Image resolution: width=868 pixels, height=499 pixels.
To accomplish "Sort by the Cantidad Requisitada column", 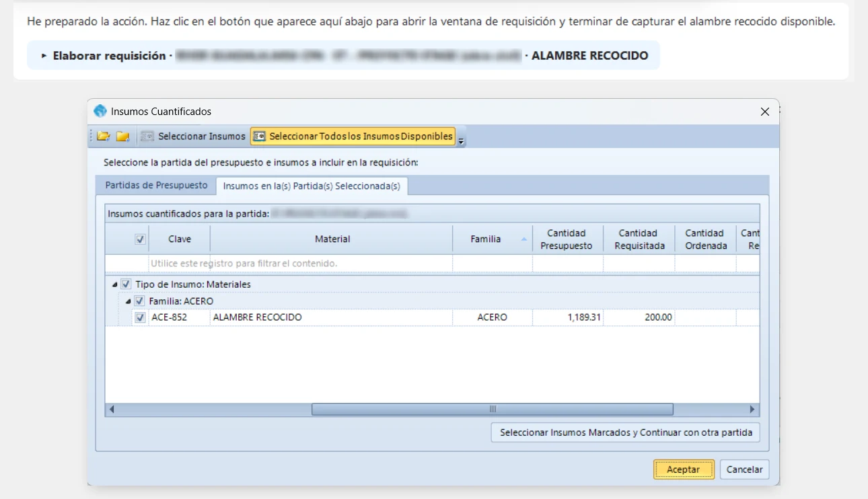I will [x=639, y=239].
